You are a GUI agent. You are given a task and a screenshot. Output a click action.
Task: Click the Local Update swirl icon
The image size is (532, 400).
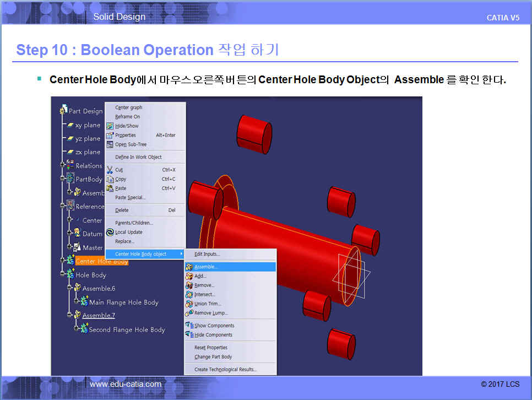click(110, 232)
